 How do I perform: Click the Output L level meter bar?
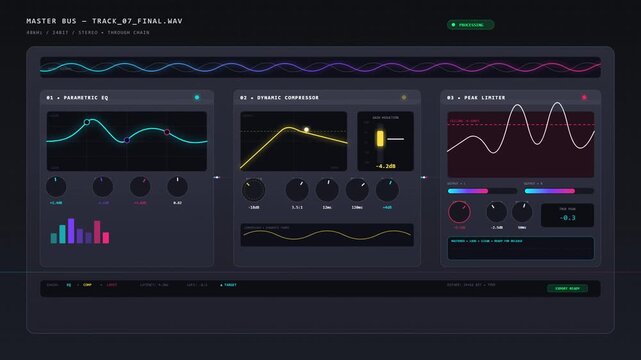coord(482,191)
